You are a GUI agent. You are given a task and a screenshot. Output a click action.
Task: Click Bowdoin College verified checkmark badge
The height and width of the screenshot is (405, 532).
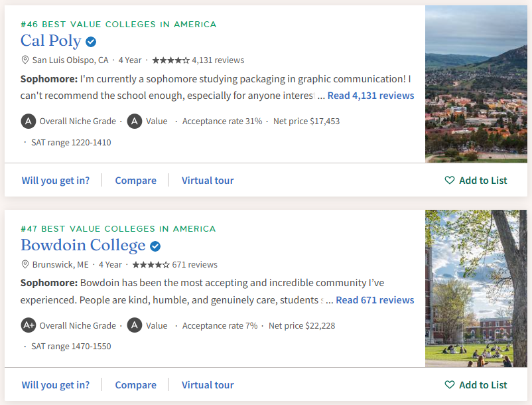155,246
